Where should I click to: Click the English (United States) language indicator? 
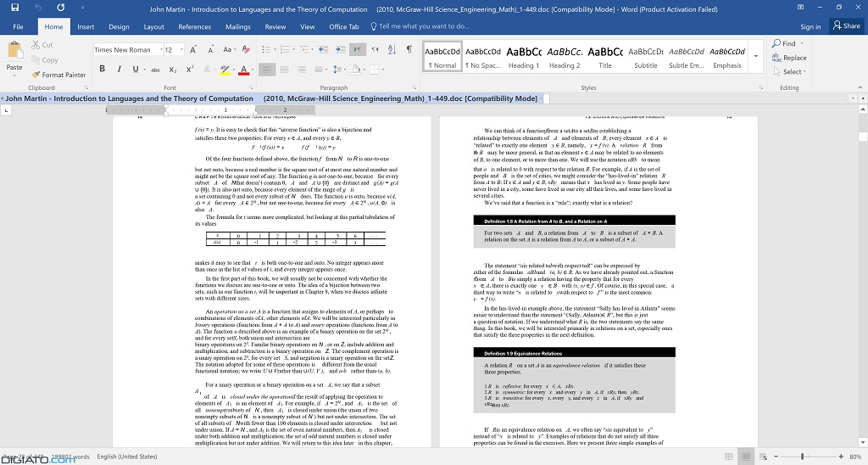[127, 457]
